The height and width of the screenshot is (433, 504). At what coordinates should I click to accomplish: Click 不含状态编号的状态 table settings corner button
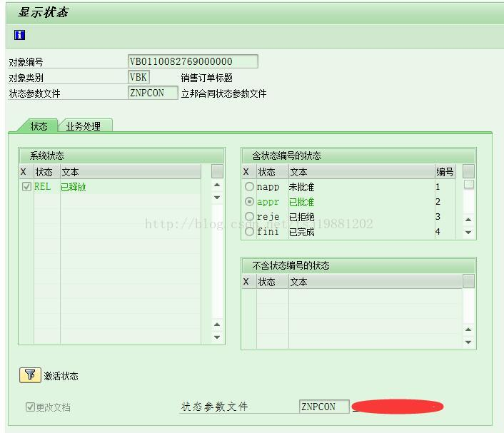(468, 281)
